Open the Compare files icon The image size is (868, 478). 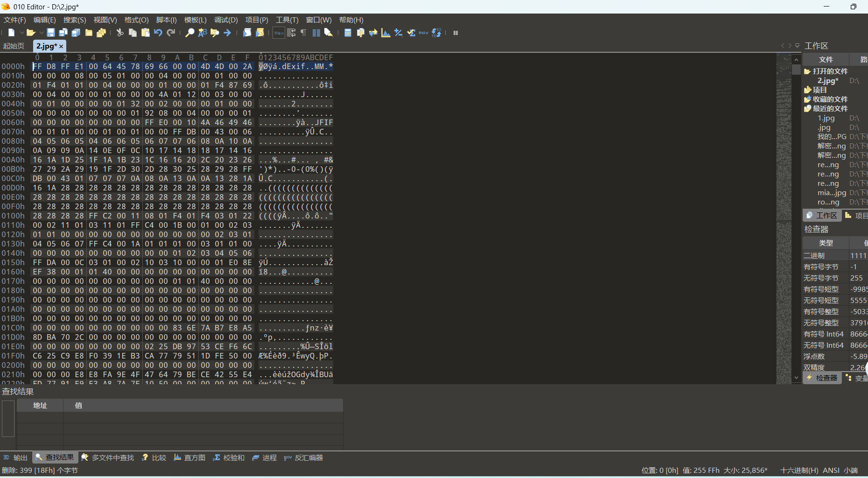360,33
